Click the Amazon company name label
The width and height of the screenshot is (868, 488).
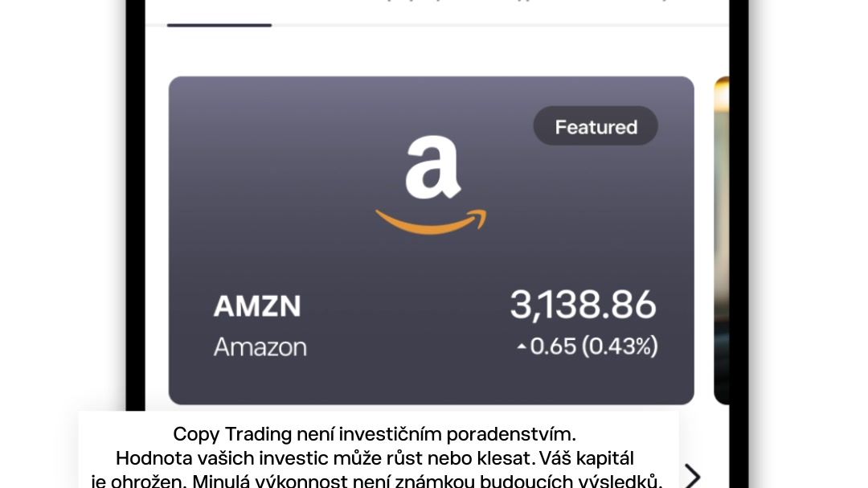[260, 347]
